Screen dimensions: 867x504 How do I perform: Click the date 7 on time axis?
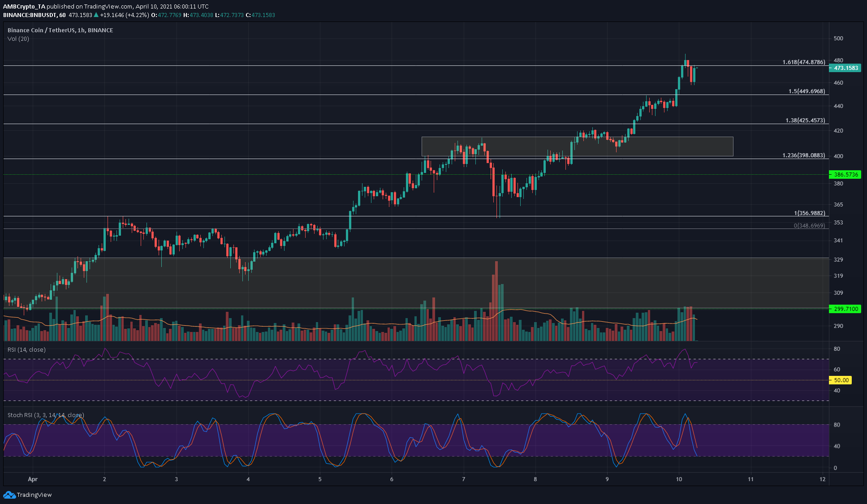click(x=464, y=479)
